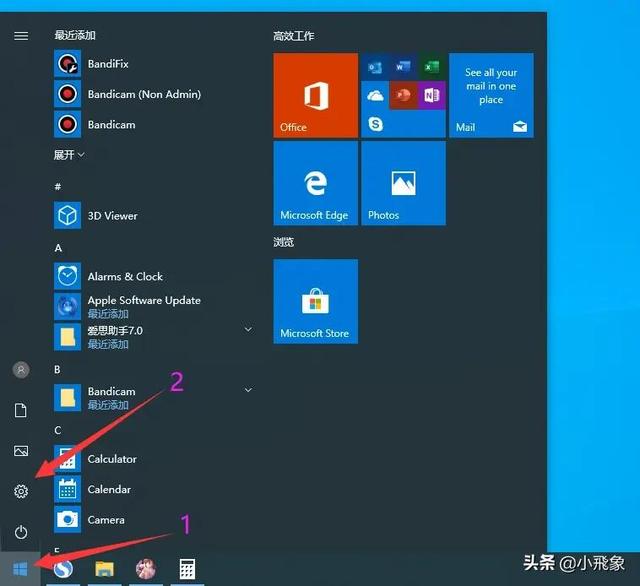Open the user account icon
This screenshot has height=586, width=640.
(21, 370)
